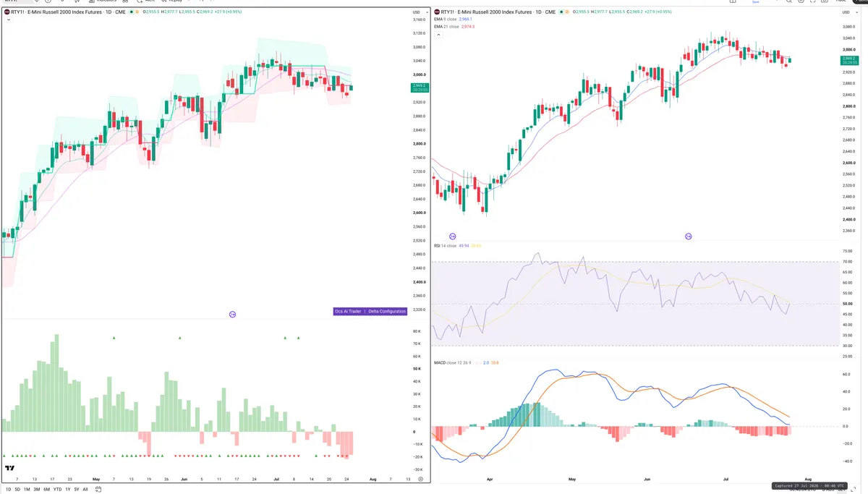Collapse the right chart indicator legend chevron
This screenshot has width=868, height=494.
(438, 34)
